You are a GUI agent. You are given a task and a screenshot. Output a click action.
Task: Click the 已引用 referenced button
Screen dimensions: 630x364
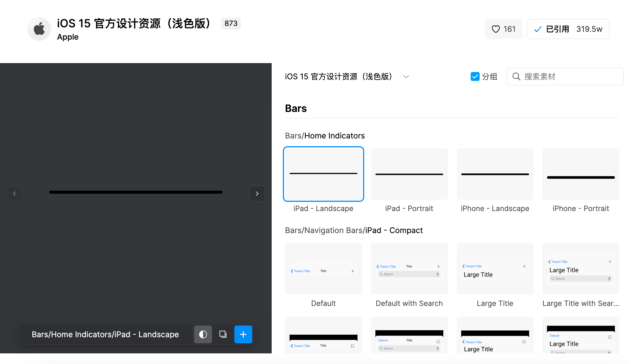[x=568, y=29]
